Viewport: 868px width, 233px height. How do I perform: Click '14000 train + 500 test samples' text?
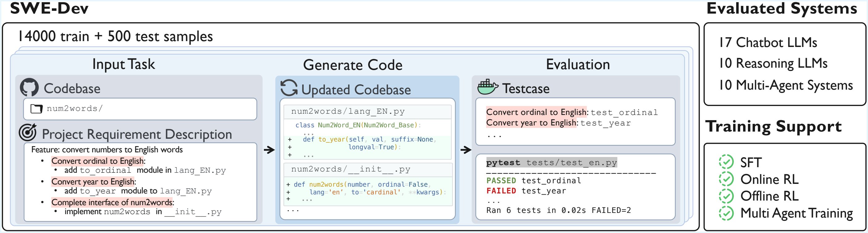pyautogui.click(x=115, y=36)
